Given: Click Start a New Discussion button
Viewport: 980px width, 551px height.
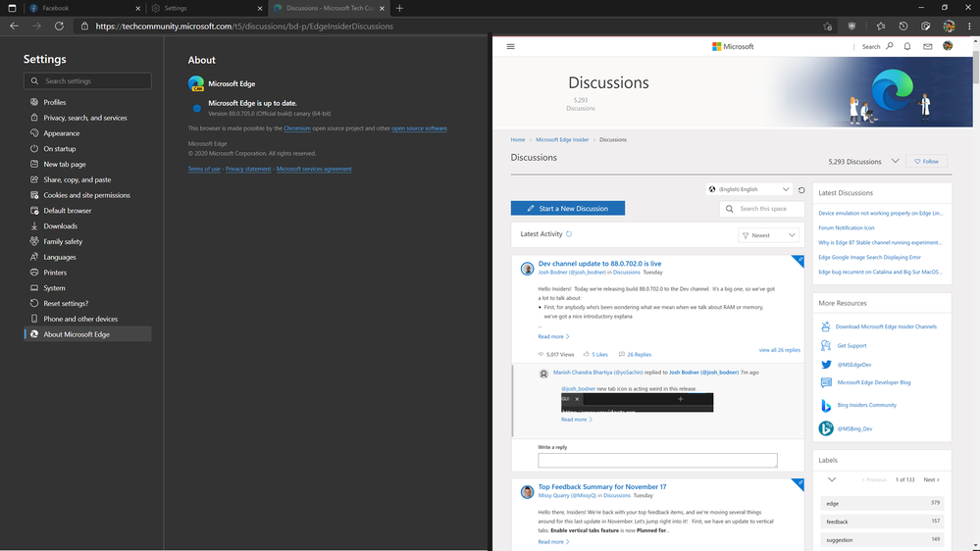Looking at the screenshot, I should 568,208.
